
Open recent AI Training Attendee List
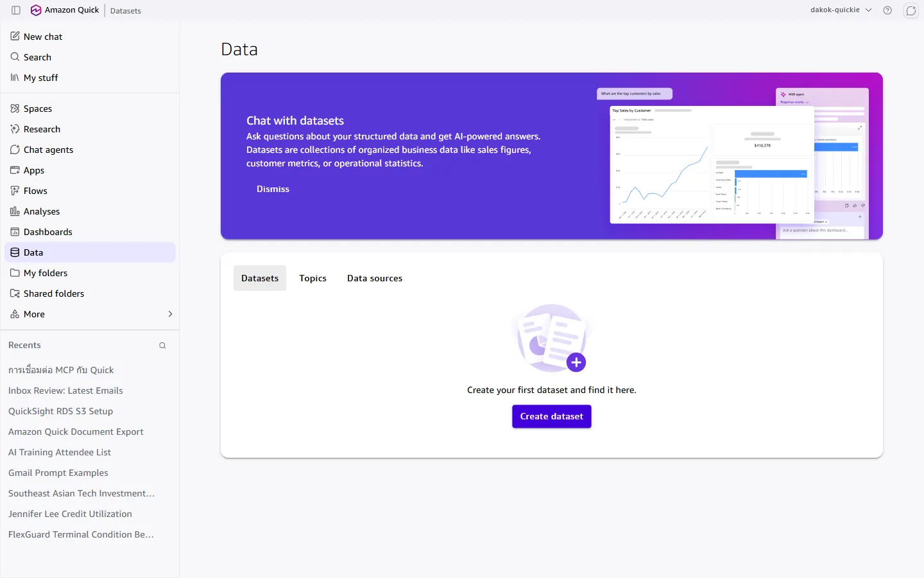[60, 452]
